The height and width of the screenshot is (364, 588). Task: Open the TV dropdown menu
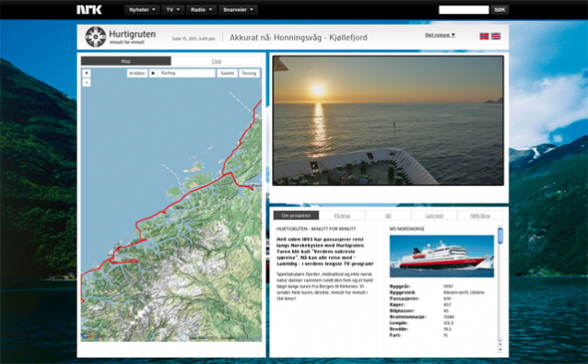tap(173, 10)
